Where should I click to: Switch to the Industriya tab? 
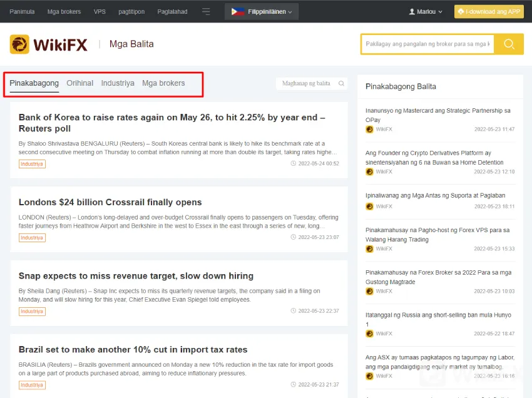pyautogui.click(x=118, y=83)
